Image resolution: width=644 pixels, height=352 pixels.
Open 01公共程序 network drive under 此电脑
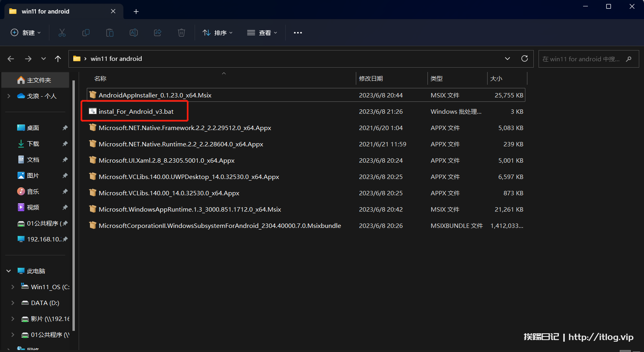click(x=36, y=334)
